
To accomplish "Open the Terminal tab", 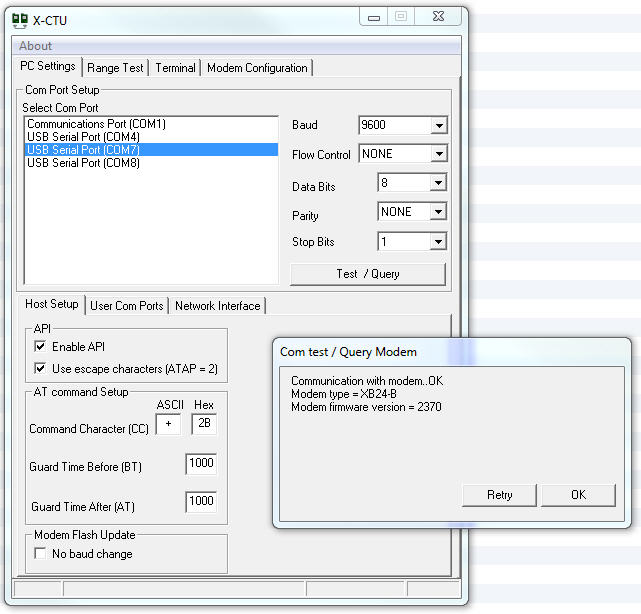I will coord(175,68).
